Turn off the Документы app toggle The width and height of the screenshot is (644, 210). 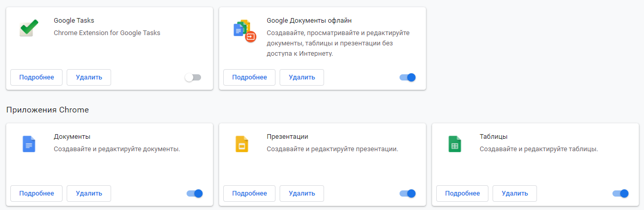tap(194, 193)
